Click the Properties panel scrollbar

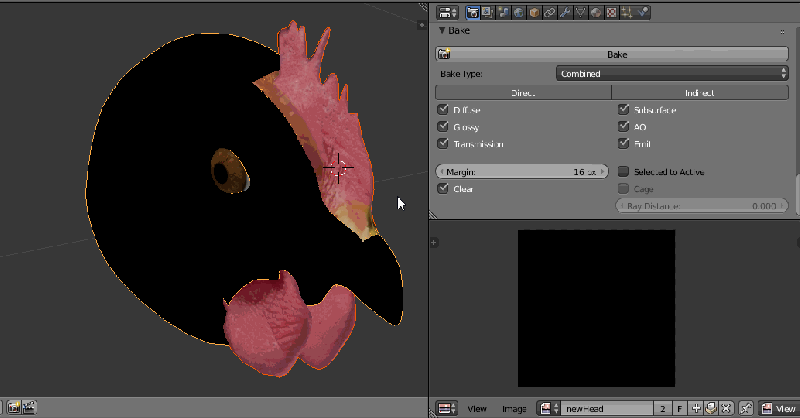[797, 194]
